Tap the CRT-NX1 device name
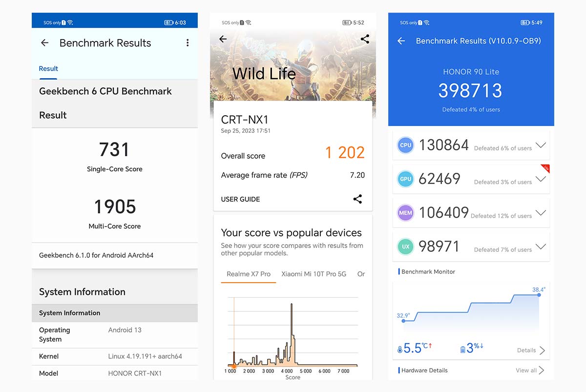 pyautogui.click(x=245, y=120)
